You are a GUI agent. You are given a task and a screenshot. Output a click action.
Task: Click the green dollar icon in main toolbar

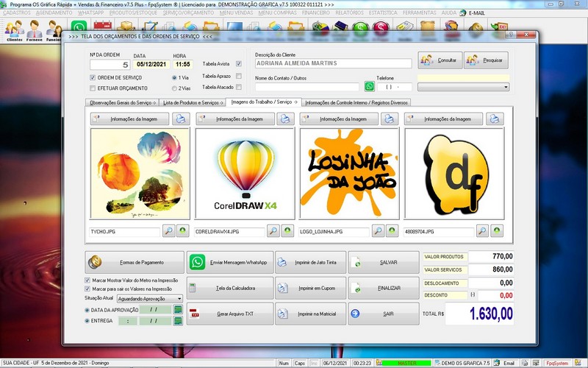[361, 29]
